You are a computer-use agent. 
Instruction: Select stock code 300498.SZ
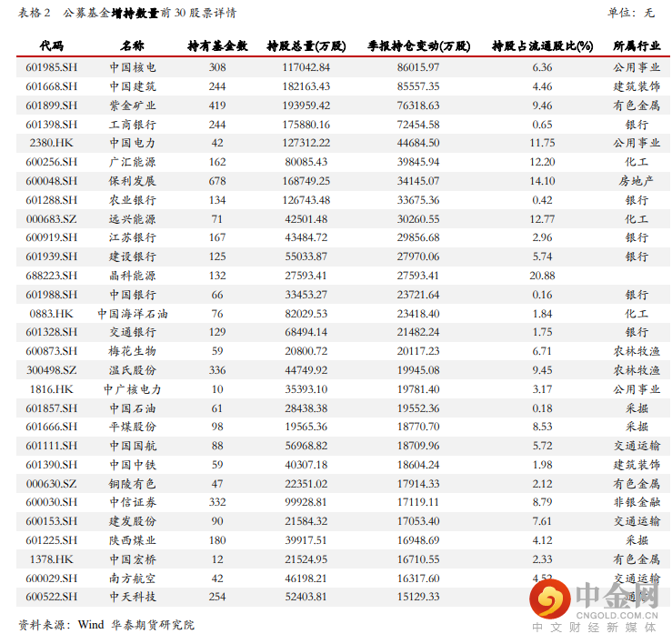(52, 370)
